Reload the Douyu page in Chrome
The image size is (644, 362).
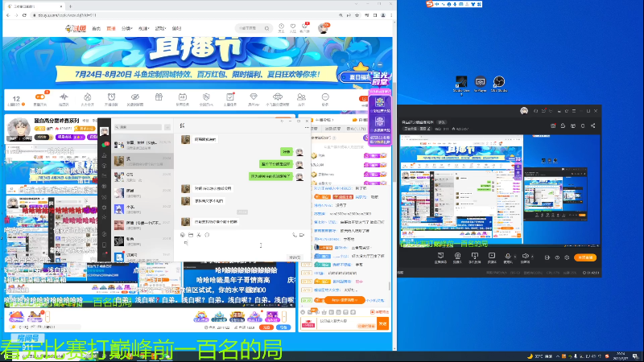tap(24, 15)
